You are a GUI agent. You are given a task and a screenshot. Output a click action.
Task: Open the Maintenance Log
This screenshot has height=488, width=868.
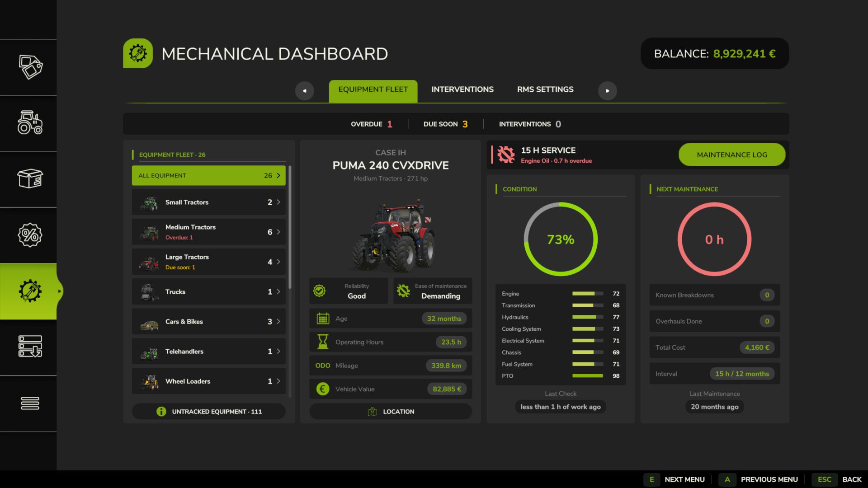732,155
